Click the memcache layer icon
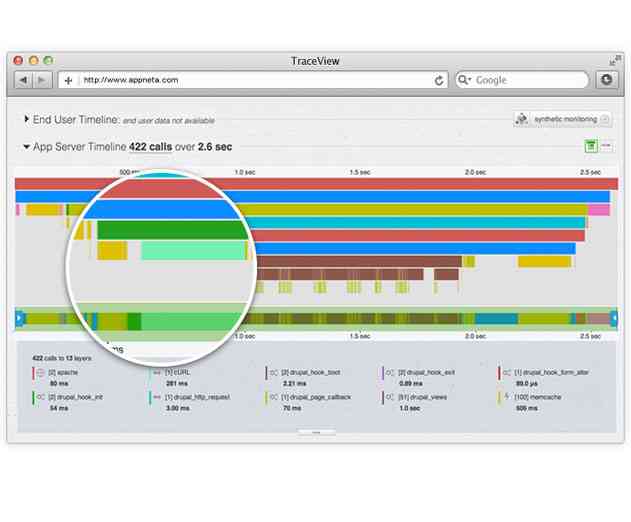 click(x=507, y=397)
